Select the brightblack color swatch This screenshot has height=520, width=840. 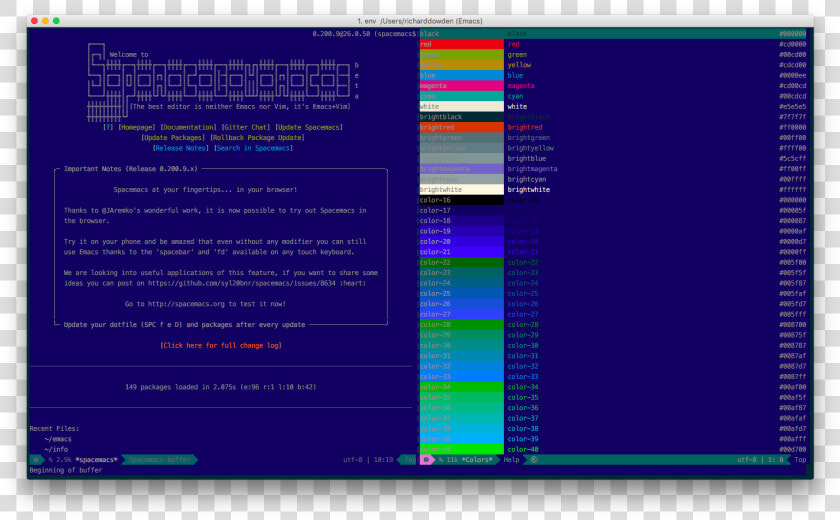click(461, 117)
